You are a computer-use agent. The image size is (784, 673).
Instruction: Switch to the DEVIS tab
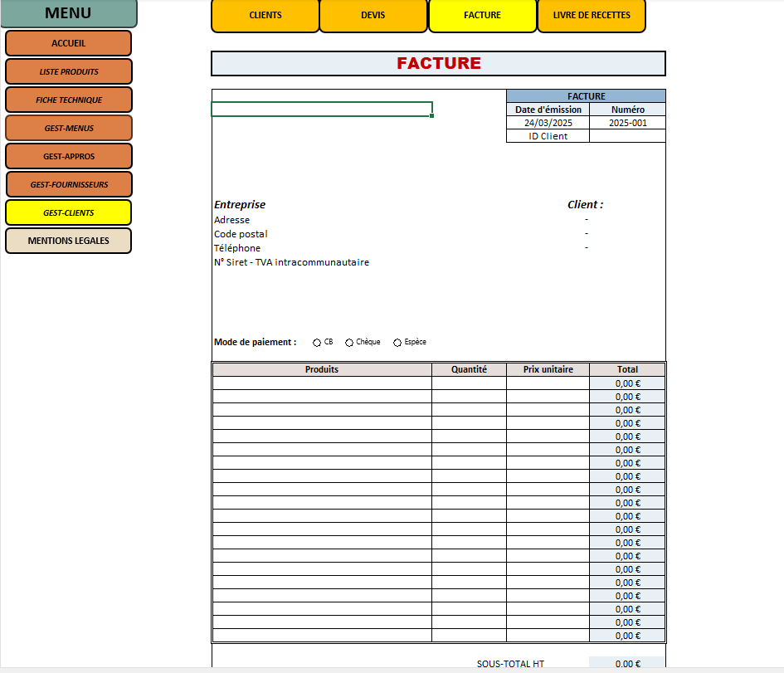pyautogui.click(x=373, y=16)
